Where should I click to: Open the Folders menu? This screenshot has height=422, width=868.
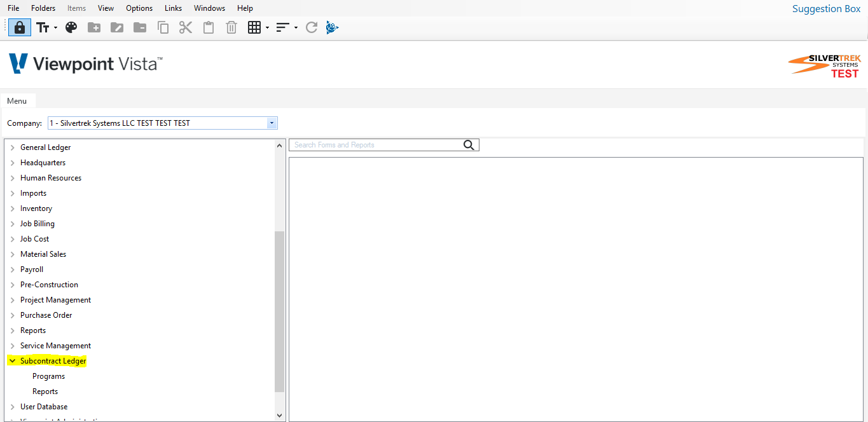43,8
